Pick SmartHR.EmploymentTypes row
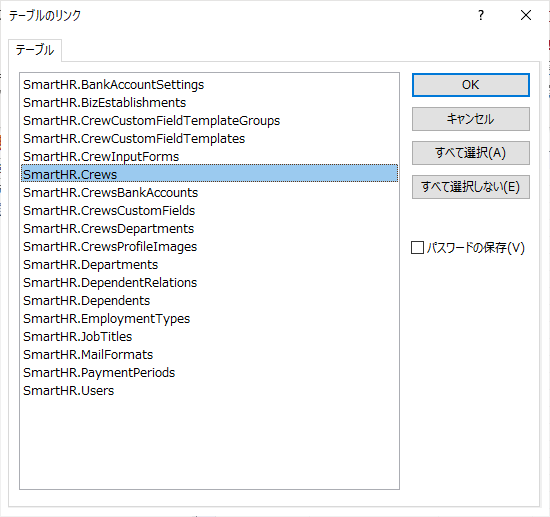This screenshot has width=550, height=517. [209, 319]
